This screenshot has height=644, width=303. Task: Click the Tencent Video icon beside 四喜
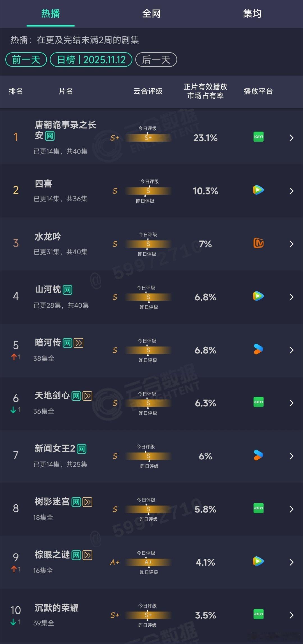click(258, 190)
